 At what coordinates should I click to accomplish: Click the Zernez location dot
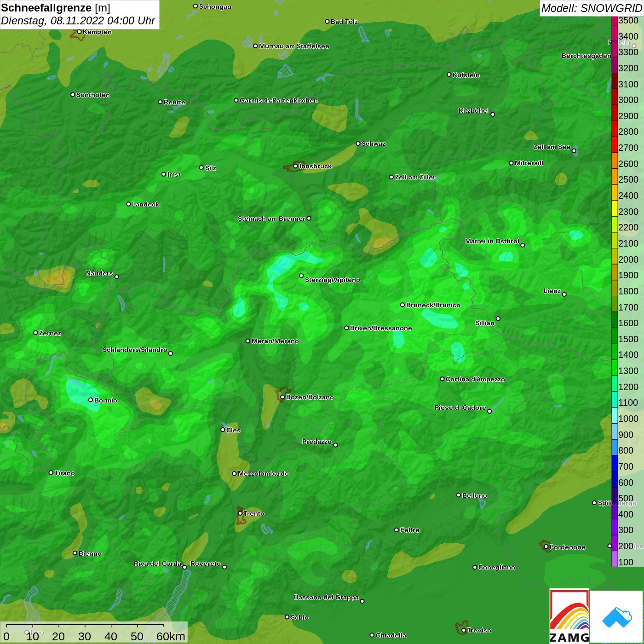35,333
